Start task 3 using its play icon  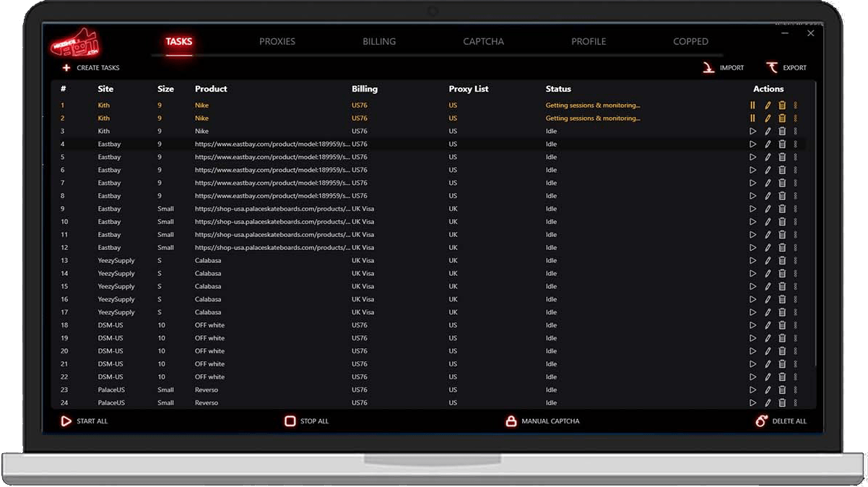tap(752, 131)
